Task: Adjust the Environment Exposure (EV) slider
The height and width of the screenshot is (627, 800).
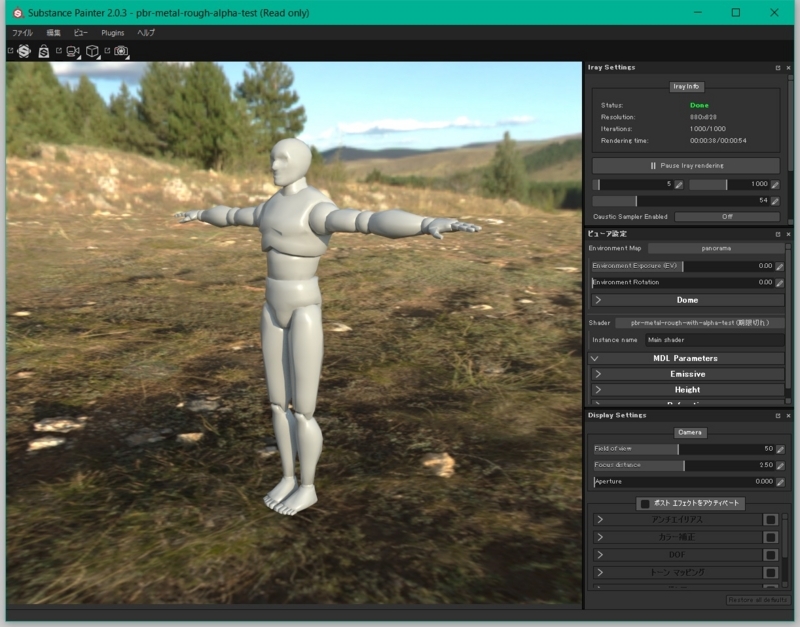Action: 683,266
